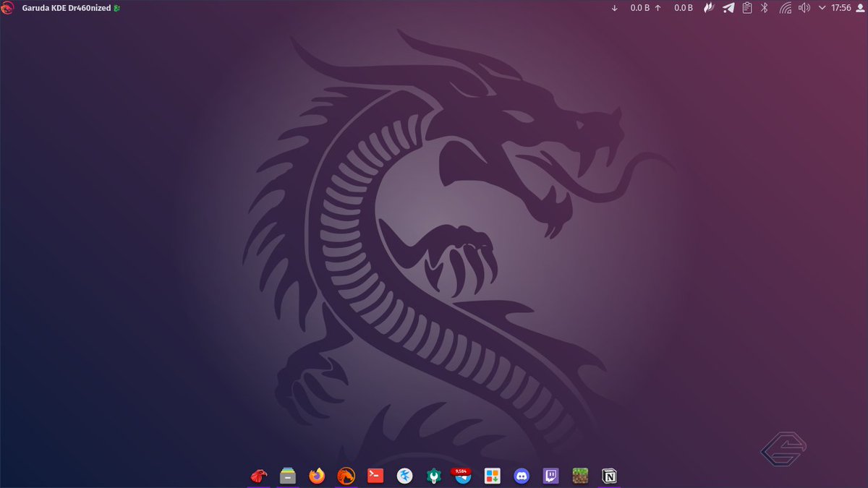The height and width of the screenshot is (488, 868).
Task: Open the colorful tiles software store icon
Action: tap(493, 476)
